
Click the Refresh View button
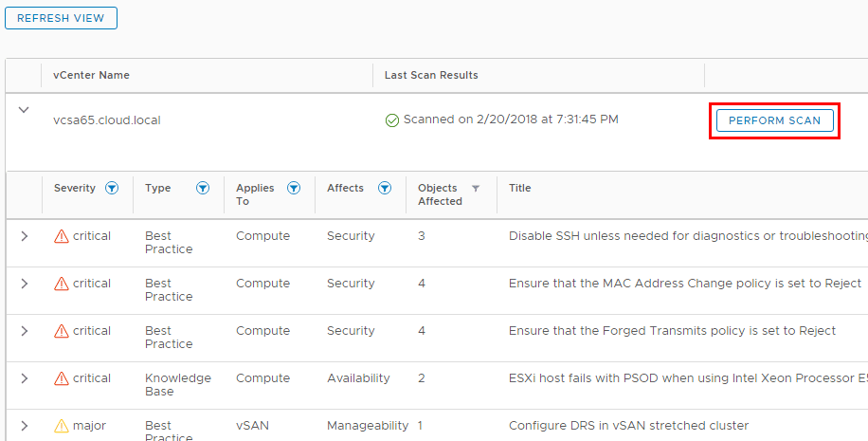(x=61, y=18)
